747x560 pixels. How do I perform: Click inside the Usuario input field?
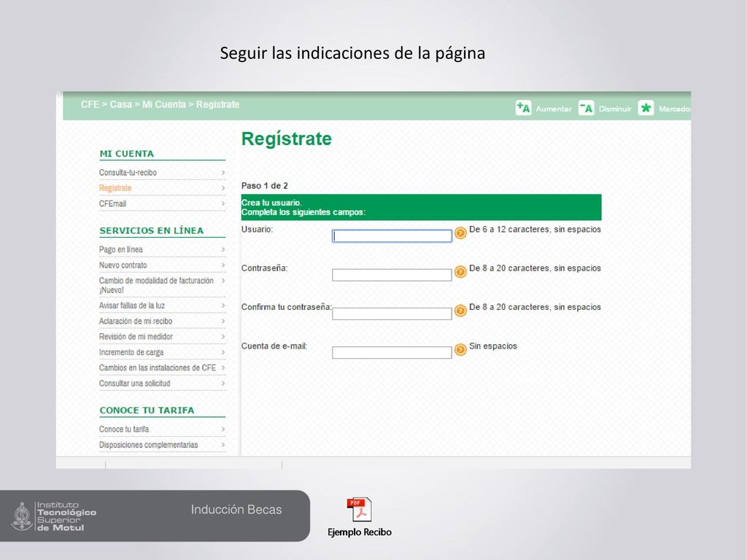[392, 236]
